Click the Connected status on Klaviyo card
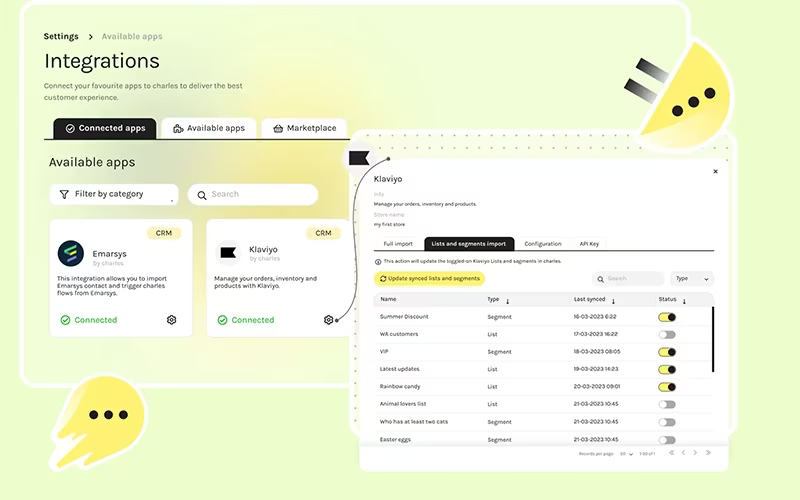This screenshot has width=800, height=500. pos(246,320)
